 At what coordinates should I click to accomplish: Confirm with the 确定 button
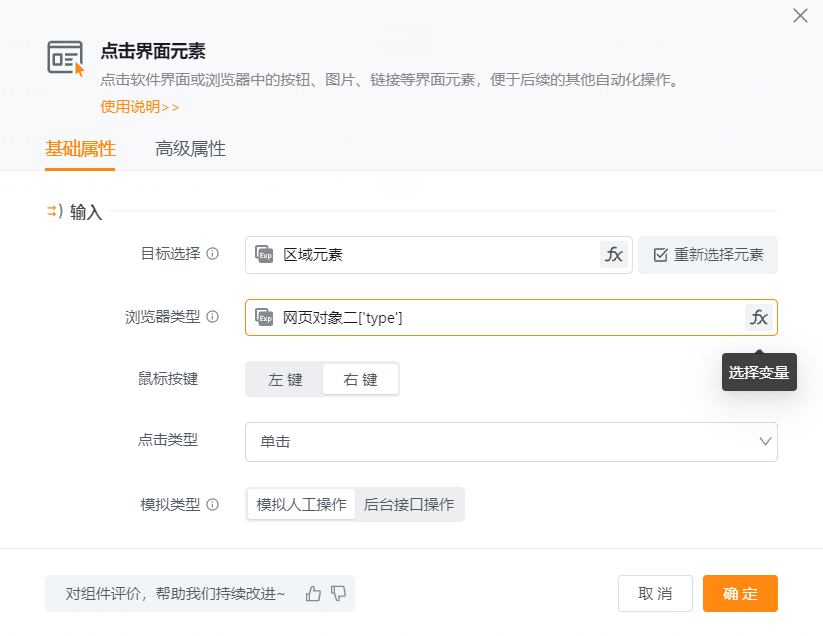[739, 593]
